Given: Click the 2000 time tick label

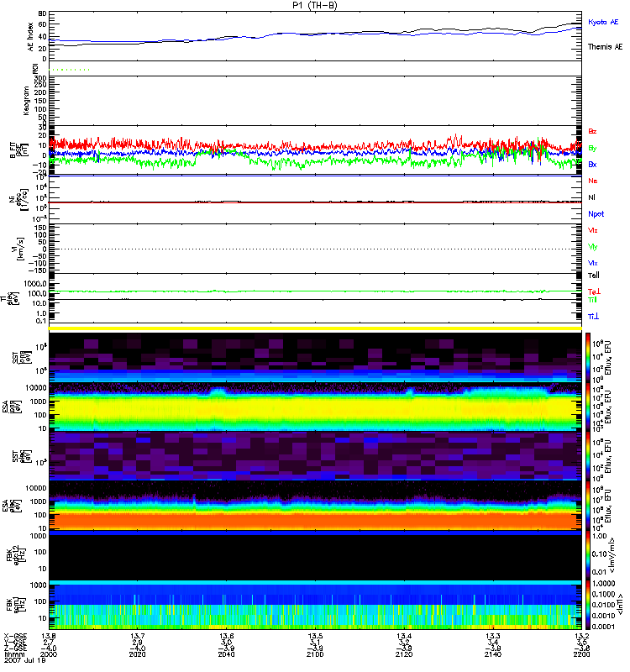Looking at the screenshot, I should [x=48, y=654].
